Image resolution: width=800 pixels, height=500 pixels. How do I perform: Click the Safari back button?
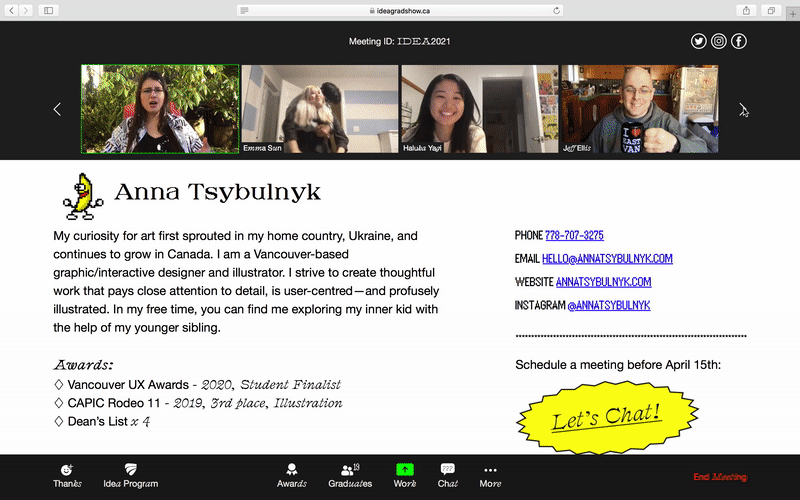click(11, 10)
